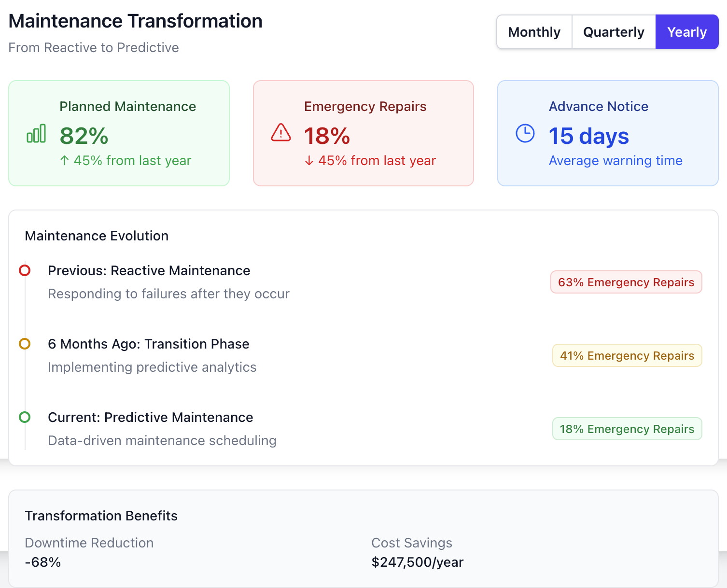Click the bar chart icon in Planned Maintenance

click(36, 133)
